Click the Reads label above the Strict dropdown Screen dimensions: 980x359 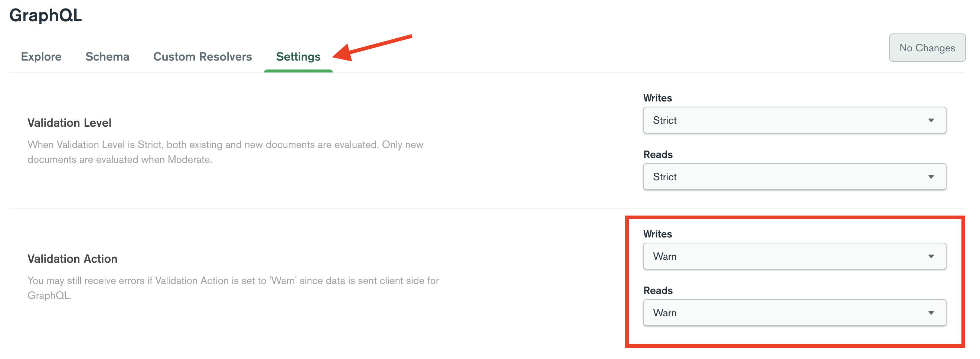tap(658, 154)
